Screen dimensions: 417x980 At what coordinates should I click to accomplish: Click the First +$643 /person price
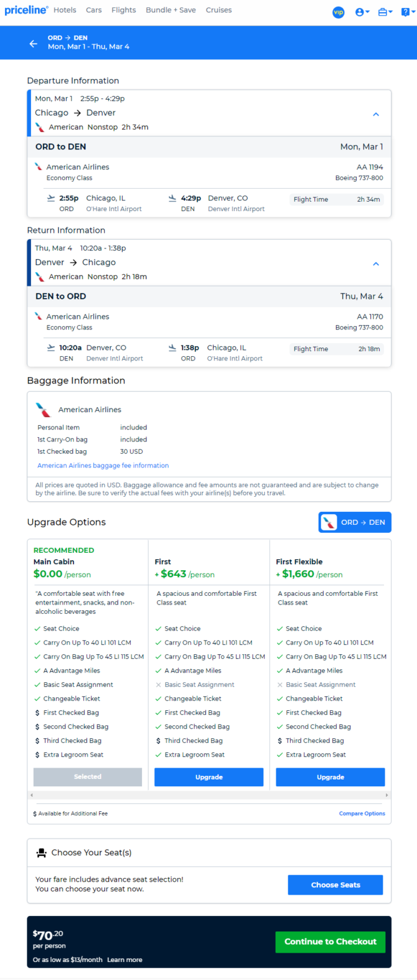pyautogui.click(x=185, y=574)
